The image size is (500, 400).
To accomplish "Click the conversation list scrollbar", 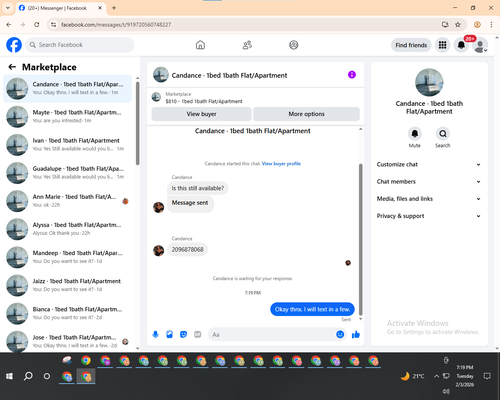I will pos(137,123).
